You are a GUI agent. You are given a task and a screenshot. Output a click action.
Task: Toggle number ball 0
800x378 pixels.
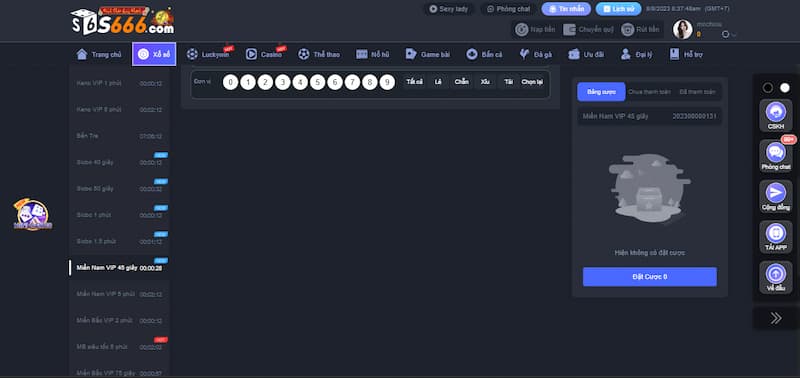(x=231, y=82)
